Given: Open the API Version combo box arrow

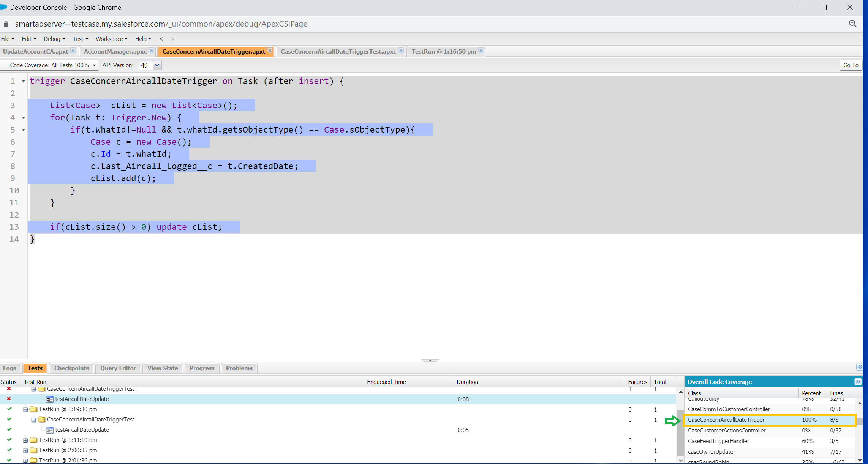Looking at the screenshot, I should tap(157, 65).
